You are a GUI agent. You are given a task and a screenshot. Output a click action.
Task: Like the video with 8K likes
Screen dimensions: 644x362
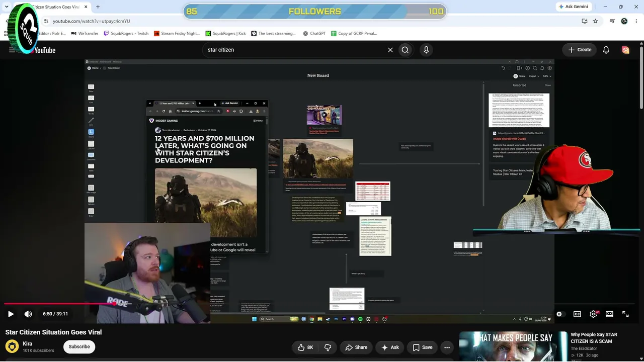coord(305,347)
